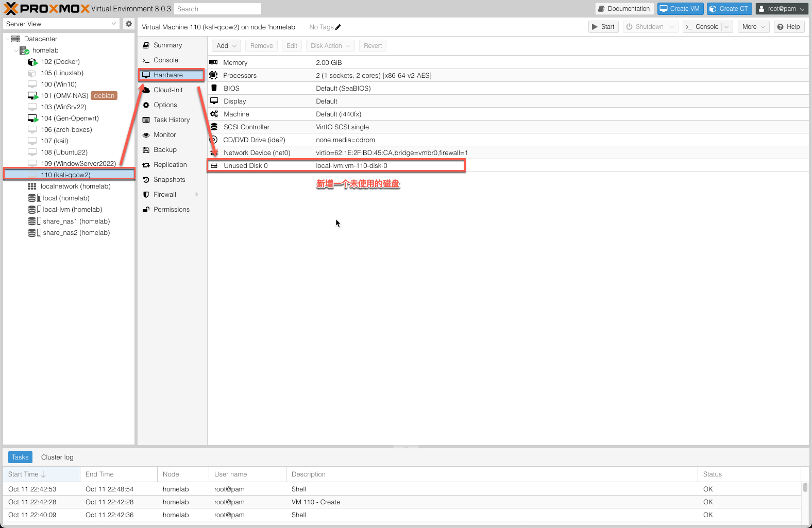Select the CD/DVD Drive (ide2) row
Screen dimensions: 812x528
click(x=508, y=140)
